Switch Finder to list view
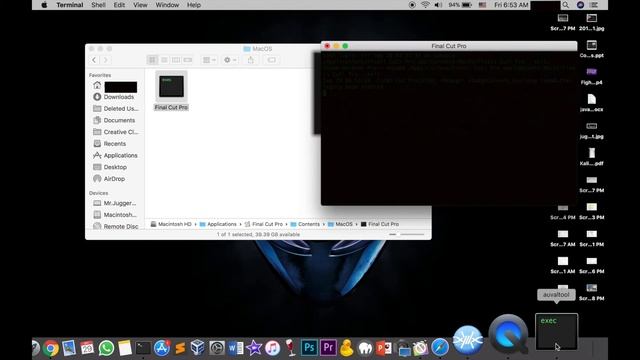 [x=164, y=60]
